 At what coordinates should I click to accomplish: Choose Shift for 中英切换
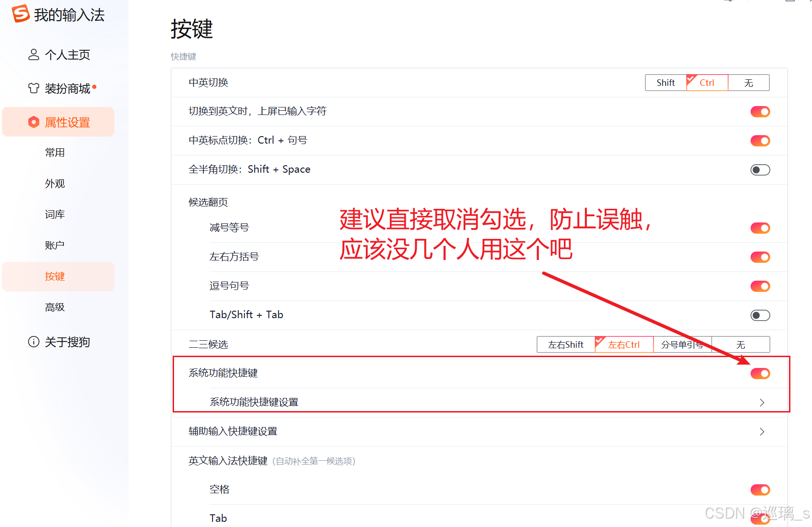666,83
